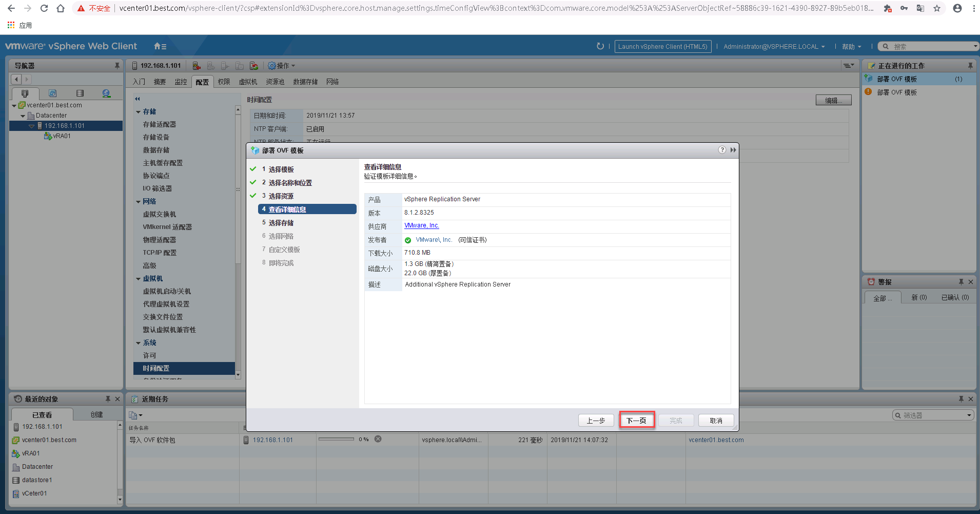Pin the Navigator panel
The image size is (980, 514).
117,66
